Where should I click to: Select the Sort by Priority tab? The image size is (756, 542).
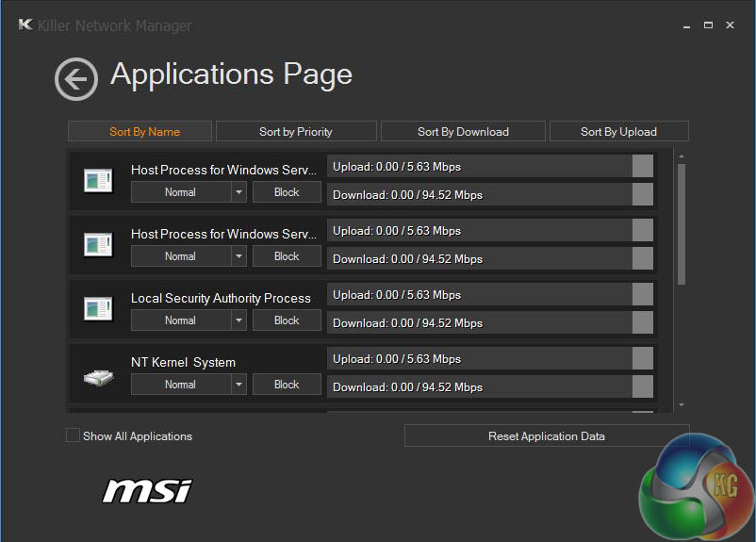click(296, 131)
